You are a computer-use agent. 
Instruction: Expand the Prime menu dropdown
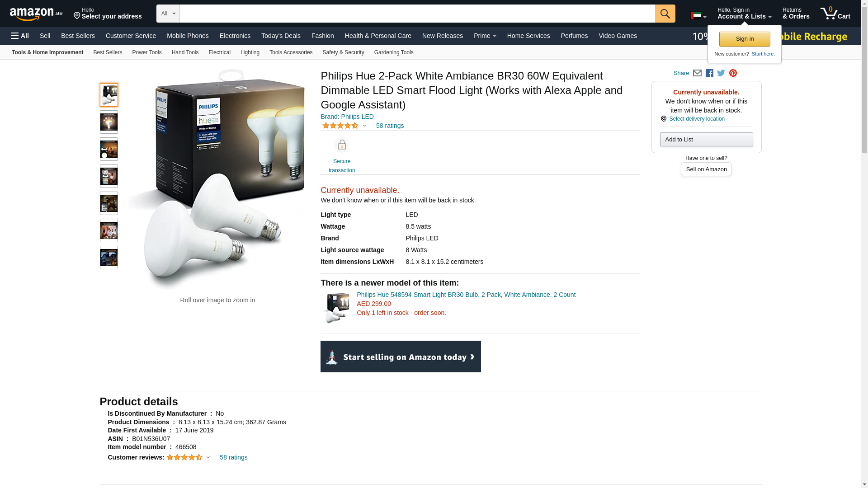[485, 36]
